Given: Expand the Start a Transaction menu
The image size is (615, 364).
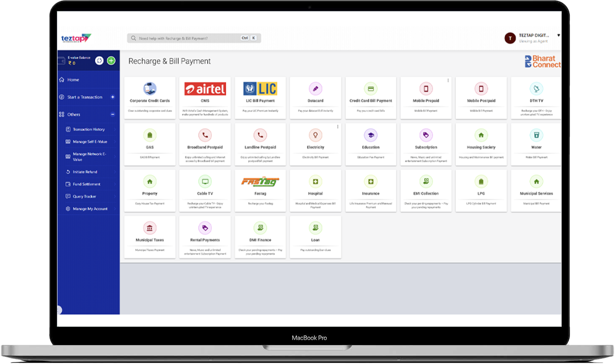Looking at the screenshot, I should (113, 97).
